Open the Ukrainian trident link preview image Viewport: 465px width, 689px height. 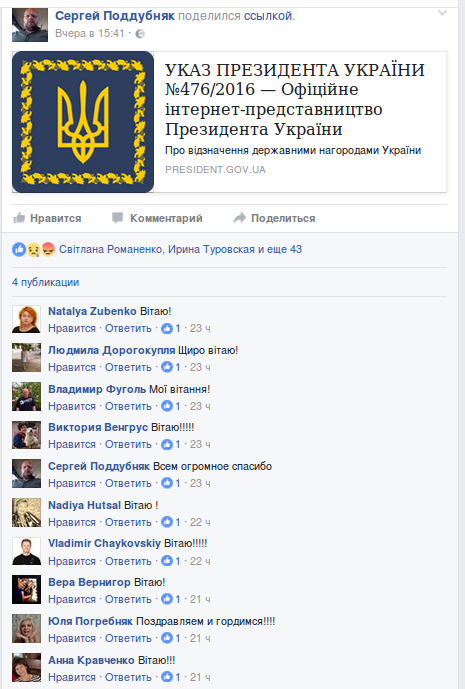pos(83,122)
